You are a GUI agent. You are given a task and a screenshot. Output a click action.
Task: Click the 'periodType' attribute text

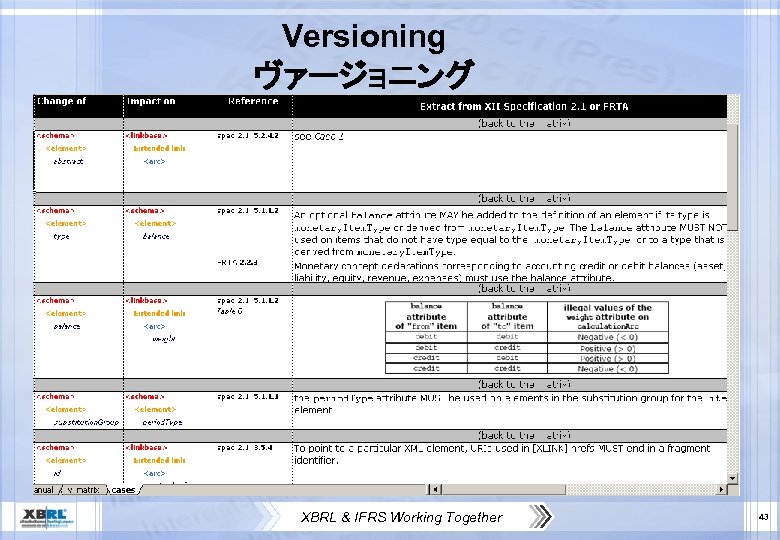pyautogui.click(x=162, y=422)
